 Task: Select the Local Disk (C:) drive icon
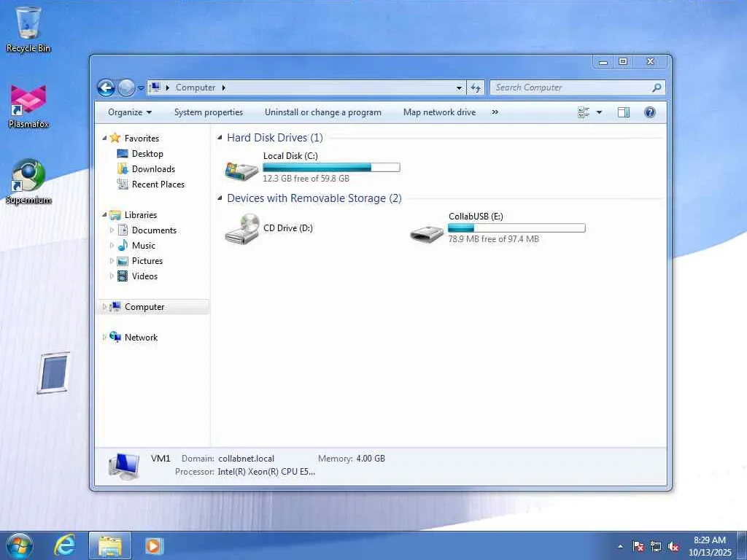coord(241,171)
